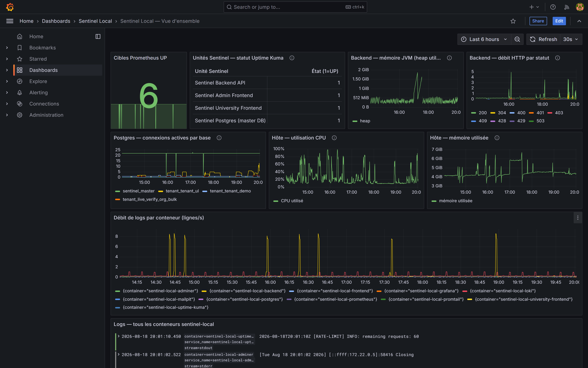Click the Refresh dashboard button

tap(543, 39)
